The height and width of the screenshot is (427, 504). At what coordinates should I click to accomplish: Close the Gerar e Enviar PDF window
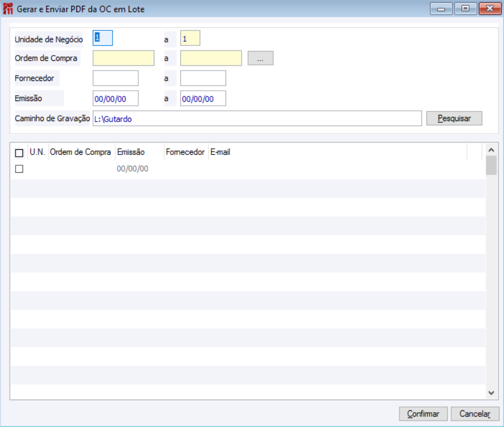click(x=490, y=9)
